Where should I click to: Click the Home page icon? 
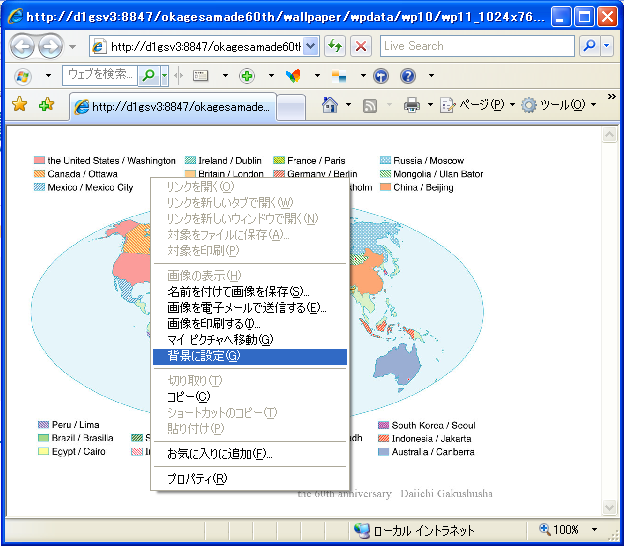point(329,105)
